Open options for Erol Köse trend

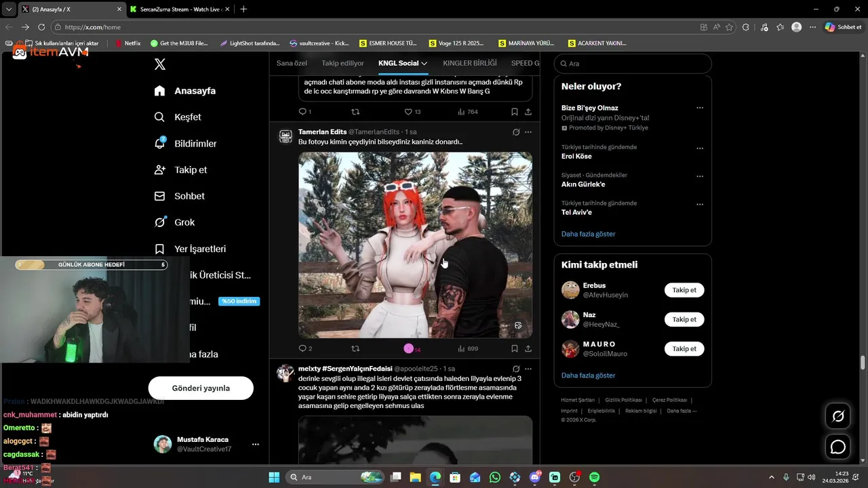pyautogui.click(x=700, y=148)
